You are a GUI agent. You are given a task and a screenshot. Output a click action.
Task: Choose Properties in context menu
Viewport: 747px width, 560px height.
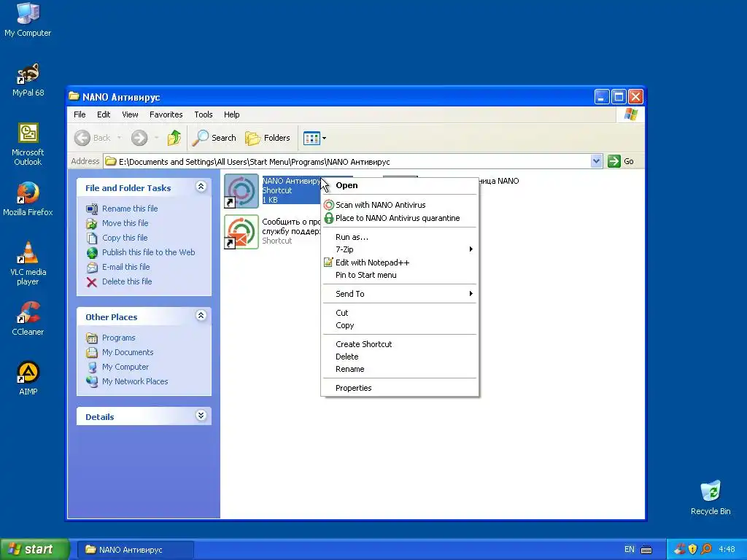[x=400, y=388]
